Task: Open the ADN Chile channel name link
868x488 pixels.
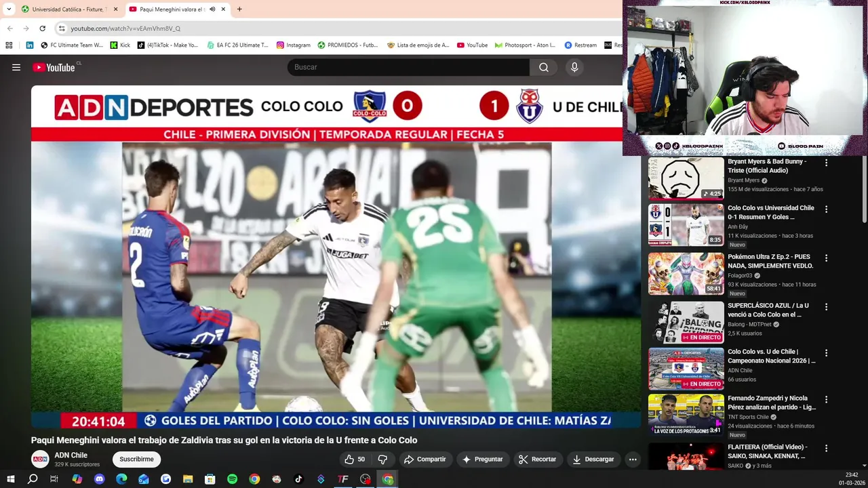Action: click(71, 455)
